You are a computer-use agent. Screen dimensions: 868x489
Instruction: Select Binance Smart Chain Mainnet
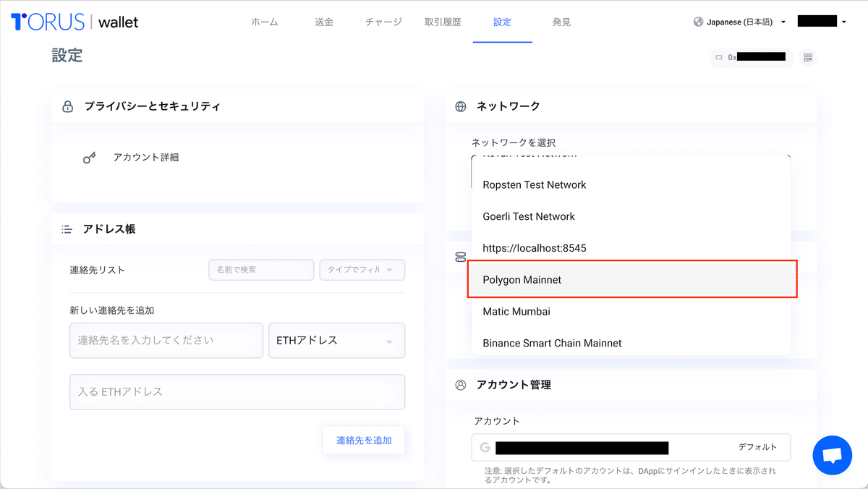click(x=631, y=343)
